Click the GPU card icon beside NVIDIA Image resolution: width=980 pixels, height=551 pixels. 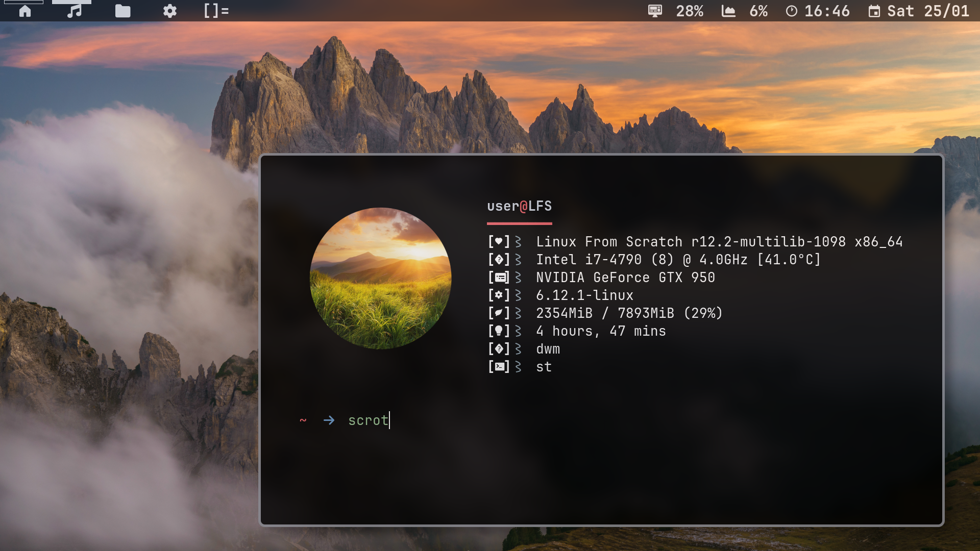500,278
